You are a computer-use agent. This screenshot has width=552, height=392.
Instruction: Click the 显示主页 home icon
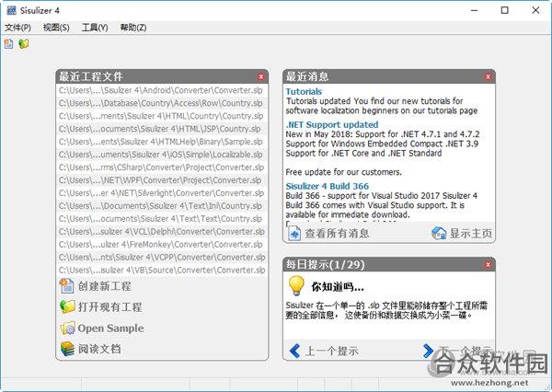[x=439, y=233]
